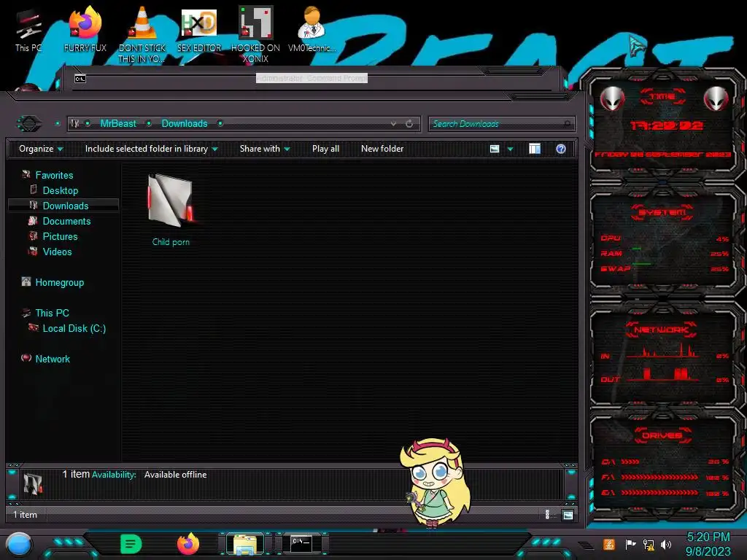Screen dimensions: 747x560
Task: Click the taskbar clock showing 5:20 PM
Action: coord(708,544)
